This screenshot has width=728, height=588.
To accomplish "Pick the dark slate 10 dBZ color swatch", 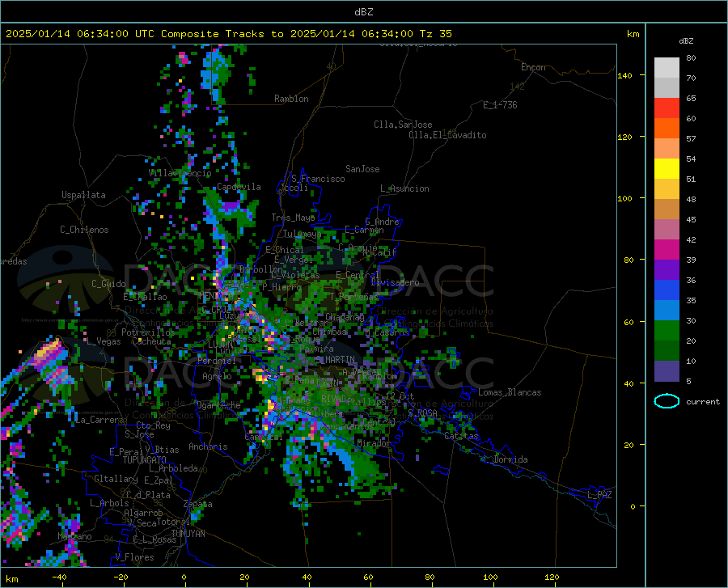I will point(667,370).
